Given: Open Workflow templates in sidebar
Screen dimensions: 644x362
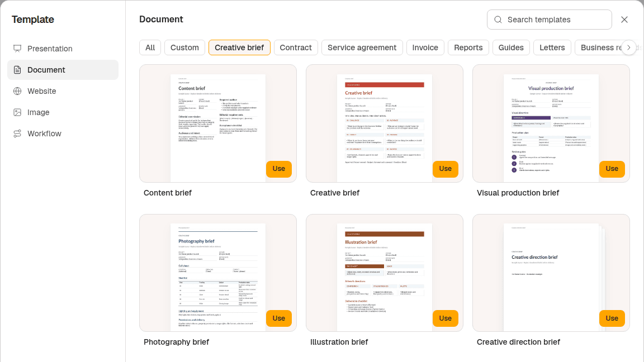Looking at the screenshot, I should (x=63, y=134).
